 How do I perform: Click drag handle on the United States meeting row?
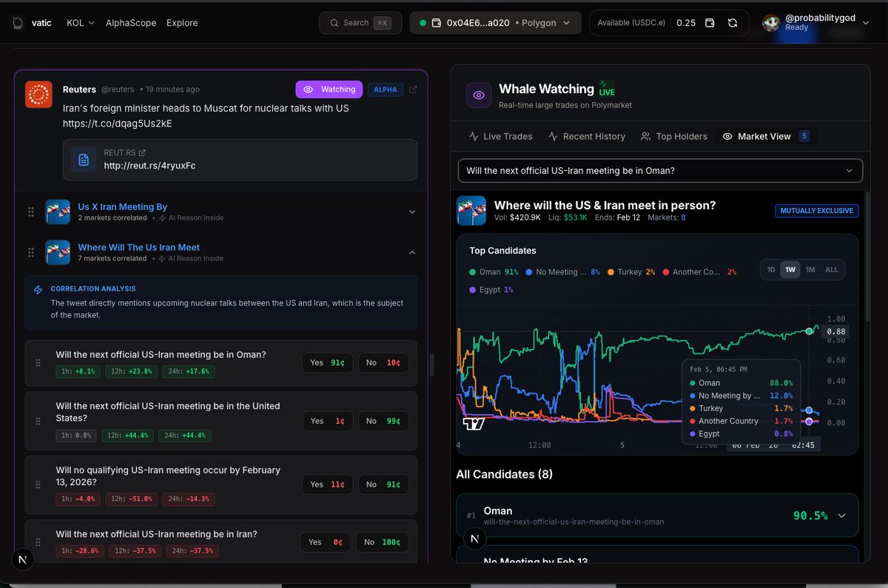[38, 421]
